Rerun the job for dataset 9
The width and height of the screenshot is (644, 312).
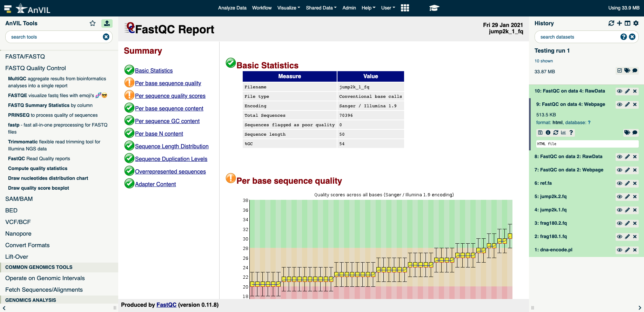[x=556, y=133]
